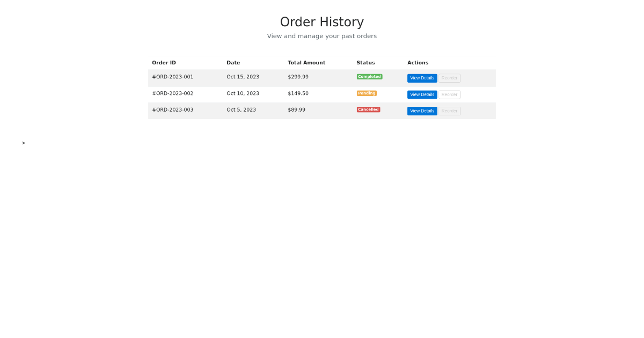Click the red Cancelled status badge
644x338 pixels.
pos(368,109)
